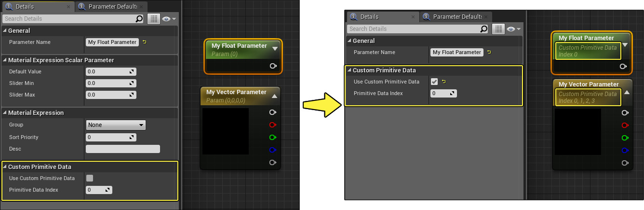
Task: Expand the left My Float Parameter node arrow
Action: point(275,48)
